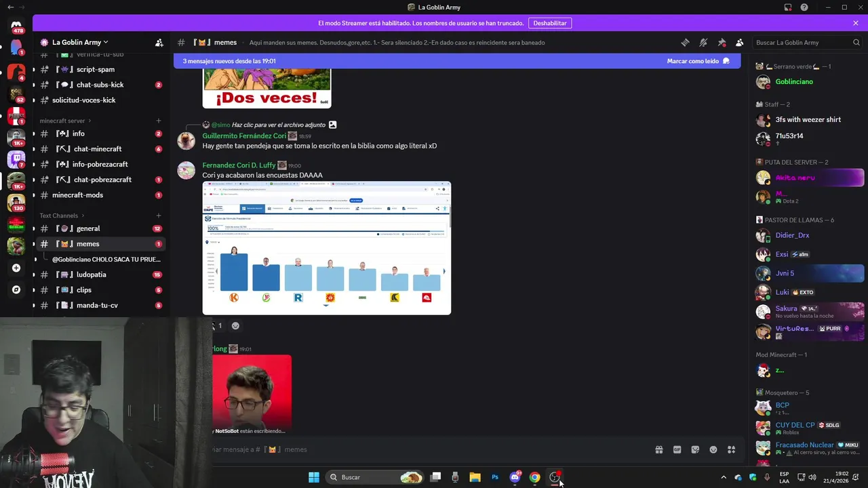Create a channel in the Text Channels category
Screen dimensions: 868x488
(x=159, y=216)
